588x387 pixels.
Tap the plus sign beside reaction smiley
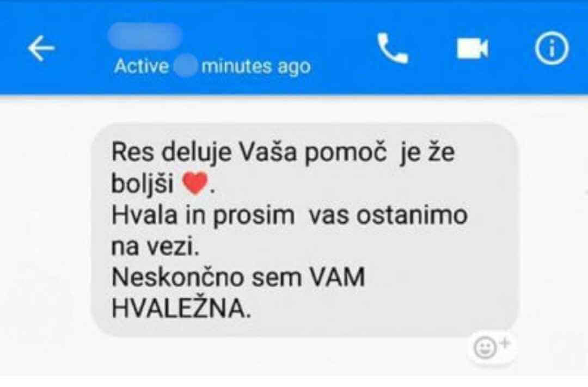coord(505,342)
